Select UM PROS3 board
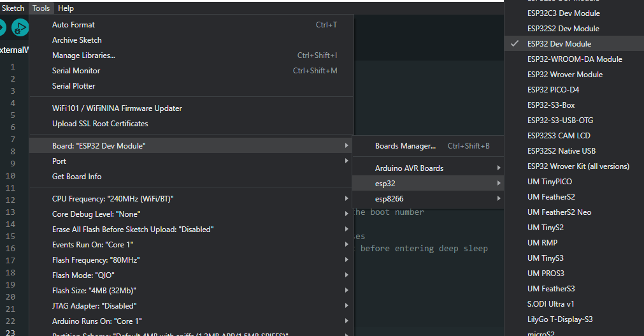This screenshot has width=644, height=336. tap(574, 273)
